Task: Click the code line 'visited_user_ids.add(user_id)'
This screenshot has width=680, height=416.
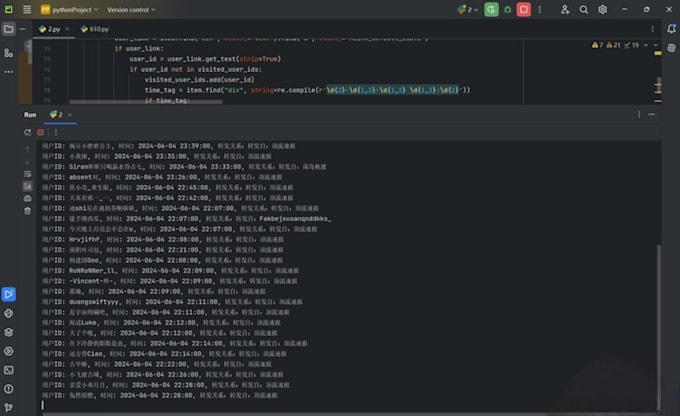Action: (x=199, y=79)
